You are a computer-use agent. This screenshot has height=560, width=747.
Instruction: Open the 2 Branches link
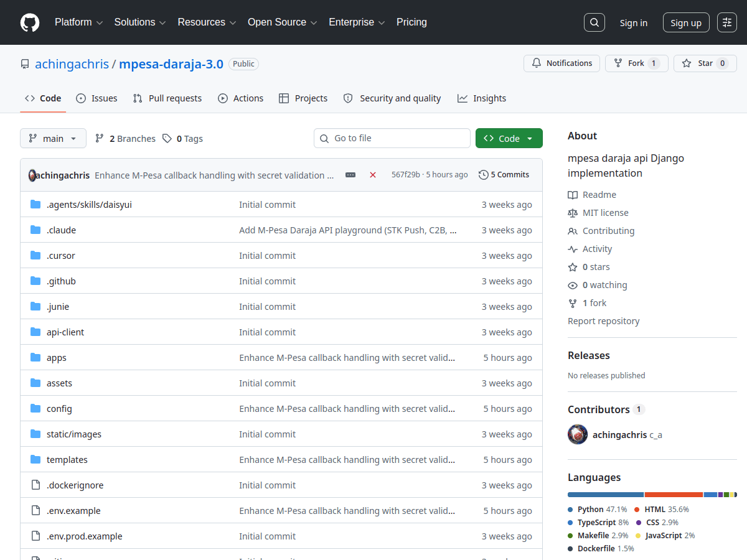pos(125,138)
